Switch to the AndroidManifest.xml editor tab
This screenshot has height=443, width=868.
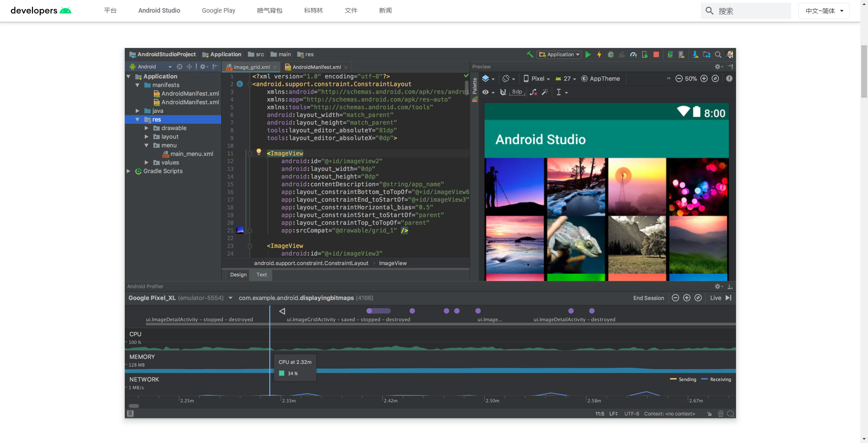pyautogui.click(x=316, y=67)
